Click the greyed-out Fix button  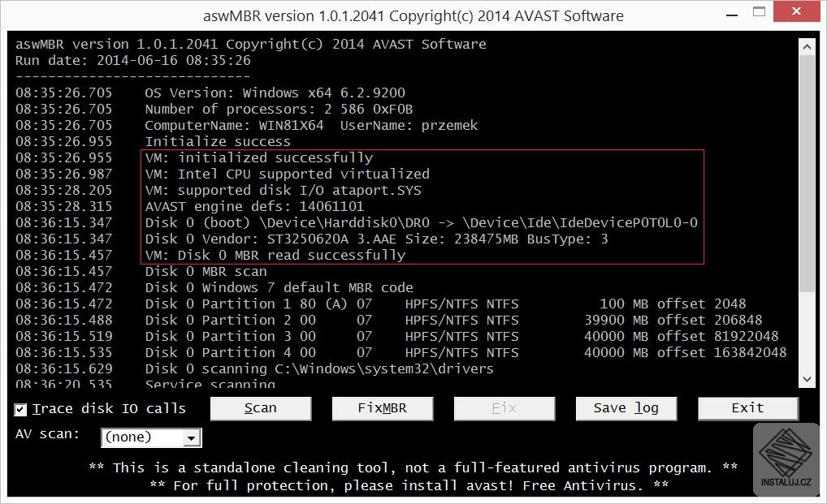pos(504,408)
